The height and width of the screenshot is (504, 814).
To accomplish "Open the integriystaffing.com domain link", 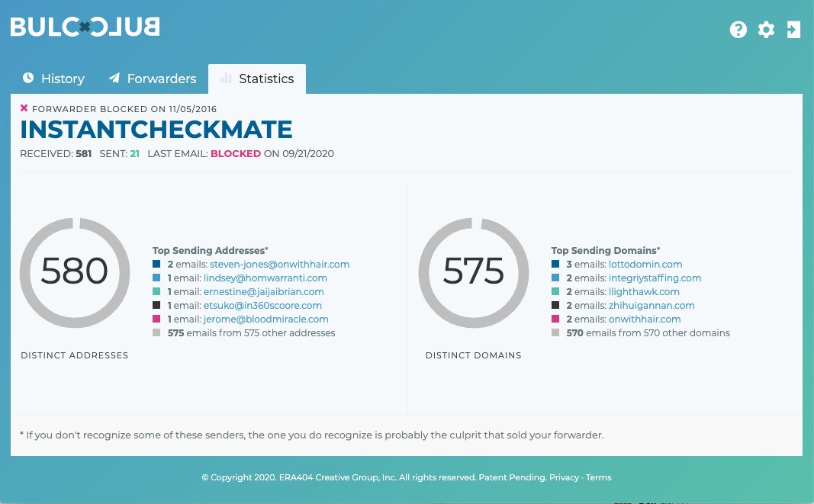I will [655, 278].
